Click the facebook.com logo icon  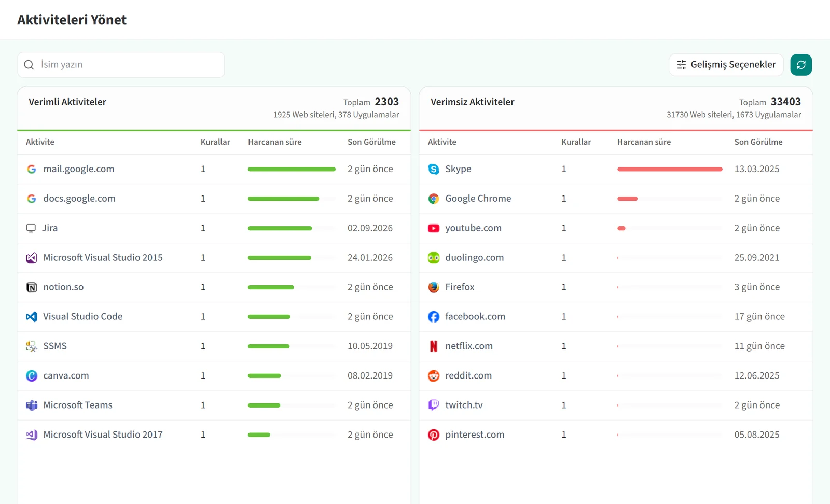434,317
